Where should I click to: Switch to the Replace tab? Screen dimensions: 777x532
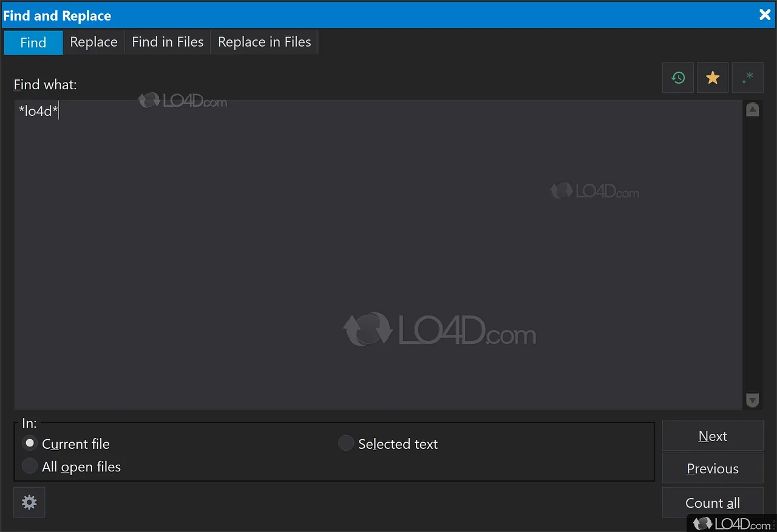coord(93,42)
